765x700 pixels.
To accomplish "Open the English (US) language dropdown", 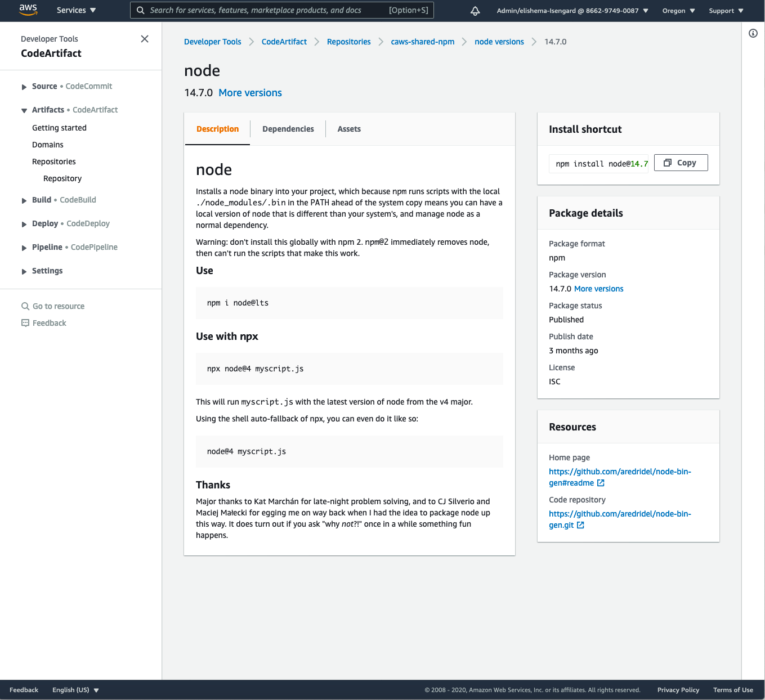I will [x=75, y=690].
